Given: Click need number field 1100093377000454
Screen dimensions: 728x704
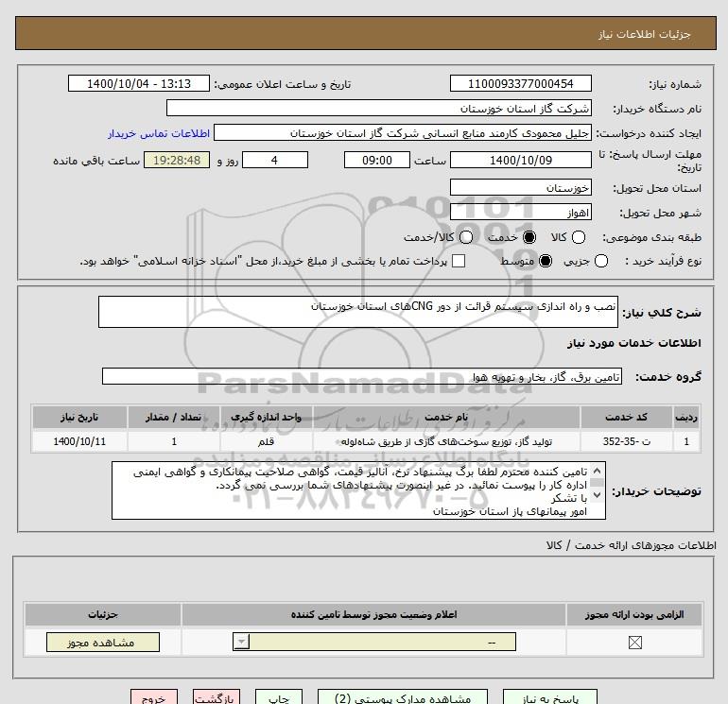Looking at the screenshot, I should tap(520, 83).
